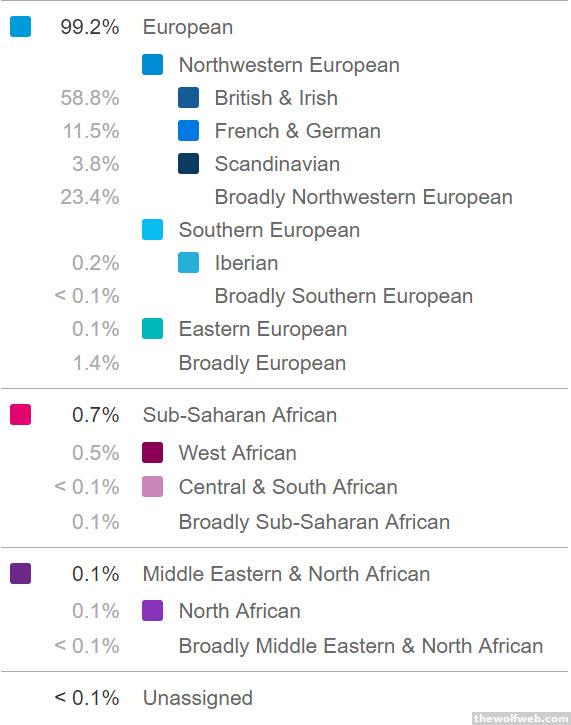Image resolution: width=571 pixels, height=725 pixels.
Task: Click the blue European color swatch
Action: point(20,26)
